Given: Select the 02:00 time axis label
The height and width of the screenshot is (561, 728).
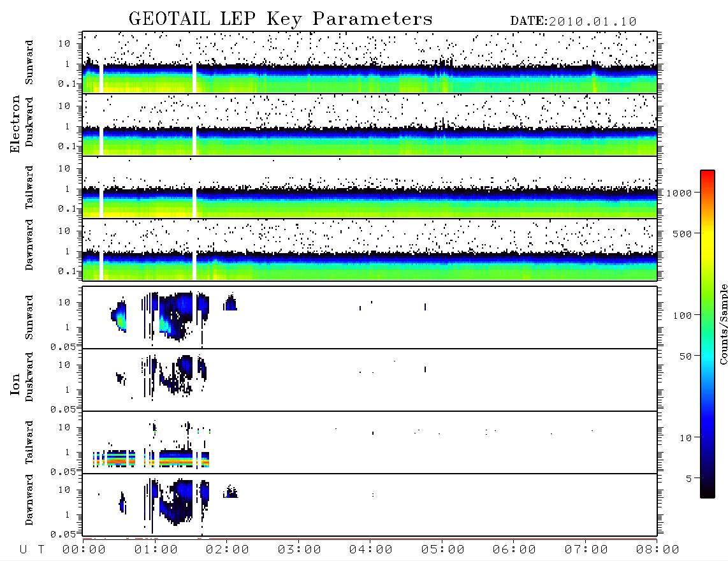Looking at the screenshot, I should click(228, 550).
